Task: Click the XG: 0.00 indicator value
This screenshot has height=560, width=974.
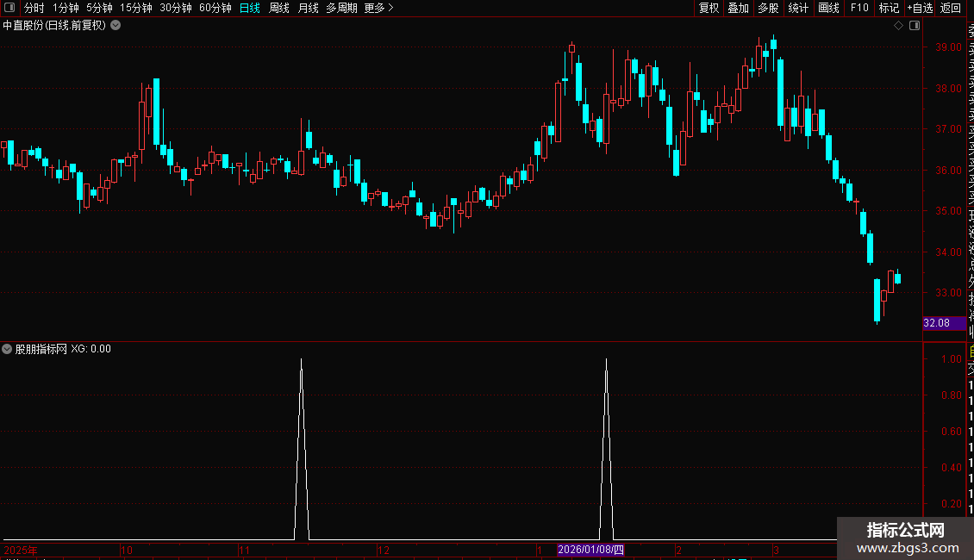Action: [x=91, y=349]
